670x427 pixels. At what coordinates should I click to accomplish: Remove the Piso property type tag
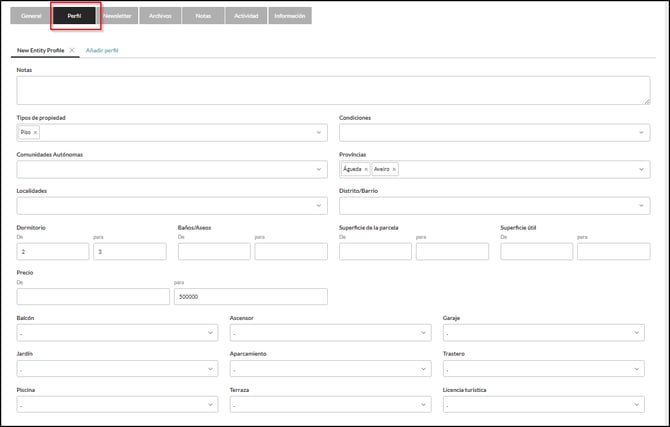(36, 132)
